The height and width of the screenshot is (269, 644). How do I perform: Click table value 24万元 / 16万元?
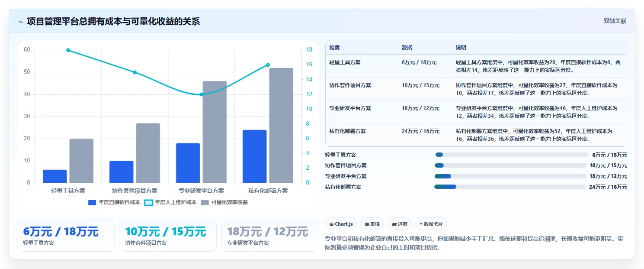[x=420, y=131]
